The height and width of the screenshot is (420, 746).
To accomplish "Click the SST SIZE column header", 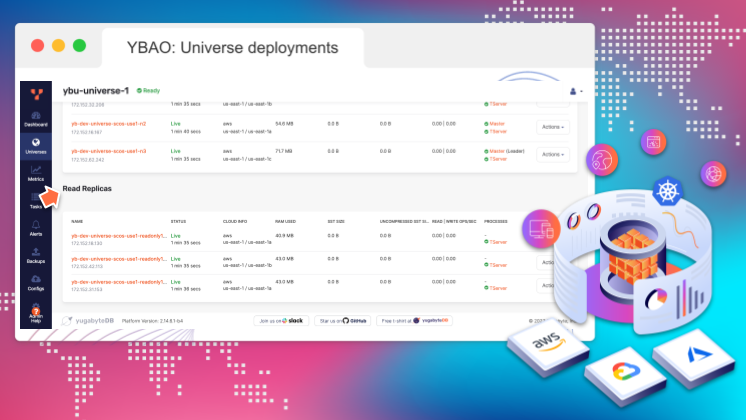I will pos(336,222).
